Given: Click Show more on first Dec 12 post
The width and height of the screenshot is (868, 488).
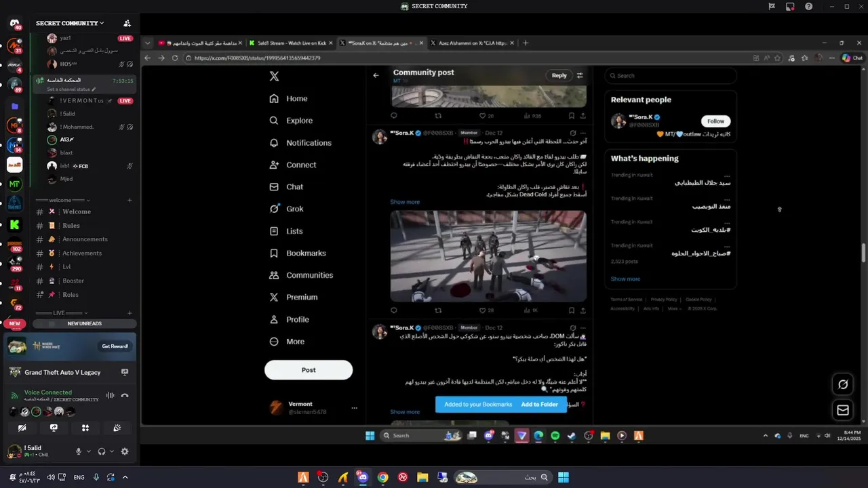Looking at the screenshot, I should point(405,202).
